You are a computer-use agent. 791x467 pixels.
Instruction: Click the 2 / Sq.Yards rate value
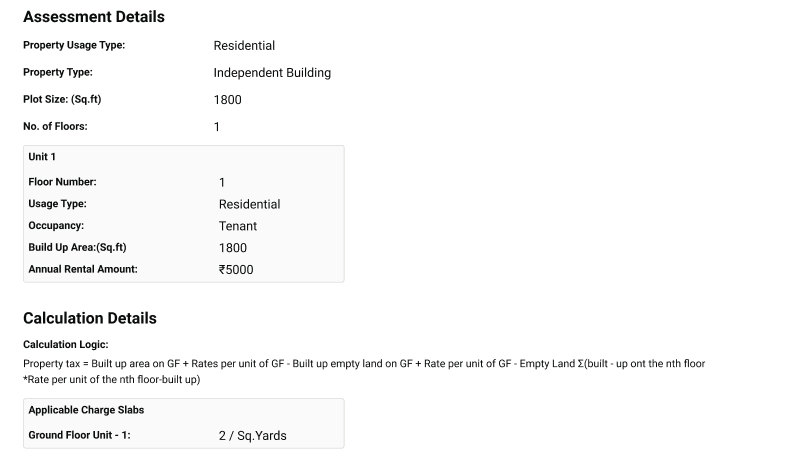click(252, 436)
